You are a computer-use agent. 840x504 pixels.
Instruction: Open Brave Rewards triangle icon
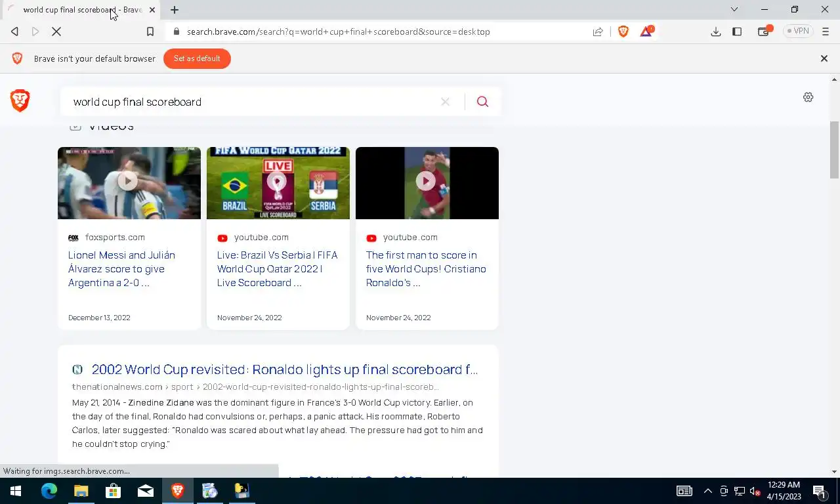pyautogui.click(x=646, y=31)
